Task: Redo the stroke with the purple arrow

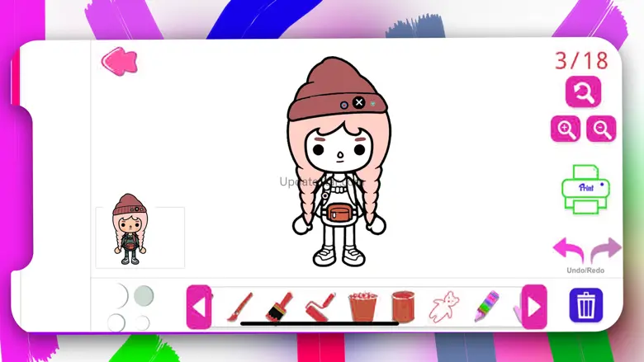Action: [x=606, y=249]
